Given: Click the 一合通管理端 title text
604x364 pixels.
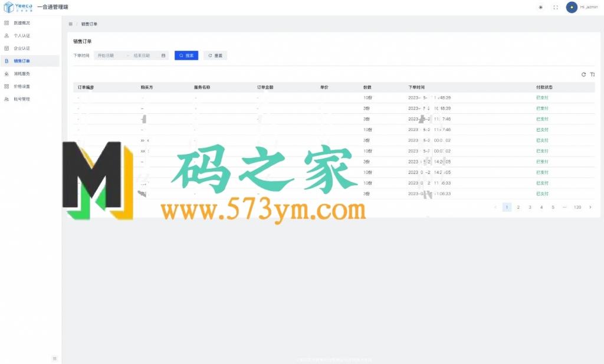Looking at the screenshot, I should point(52,7).
